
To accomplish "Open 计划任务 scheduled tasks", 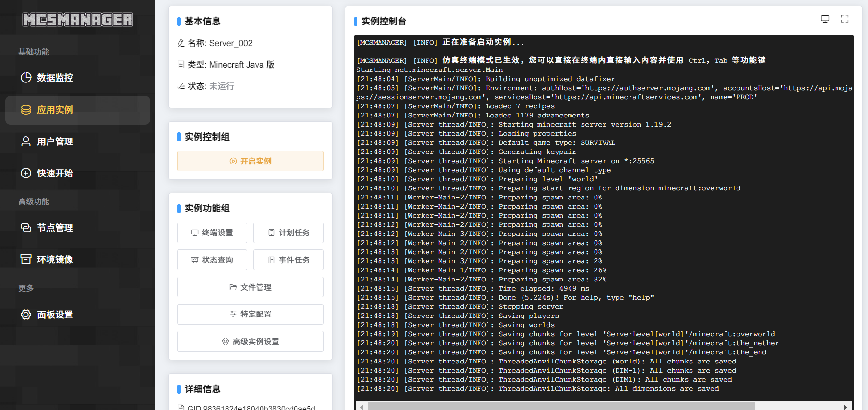I will coord(288,233).
